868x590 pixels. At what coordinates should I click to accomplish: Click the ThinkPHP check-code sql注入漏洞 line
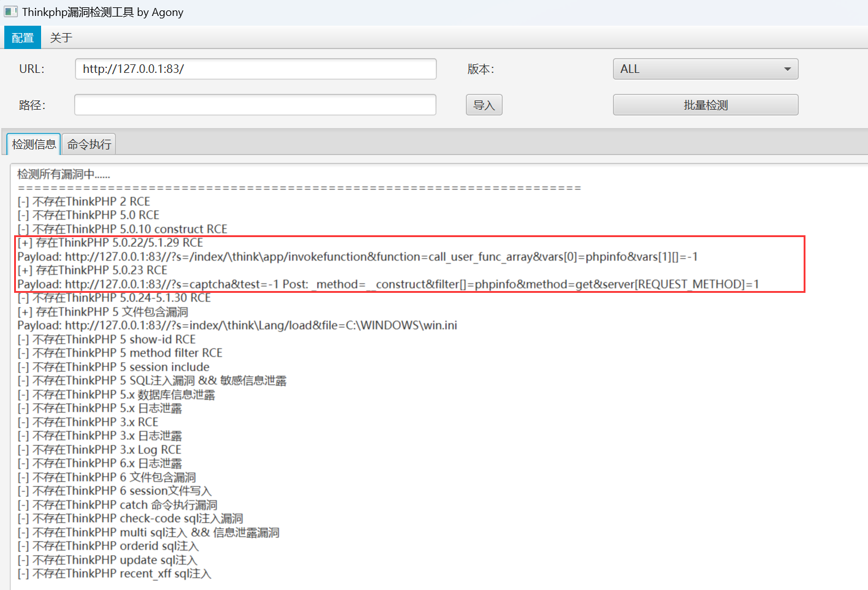(x=131, y=518)
